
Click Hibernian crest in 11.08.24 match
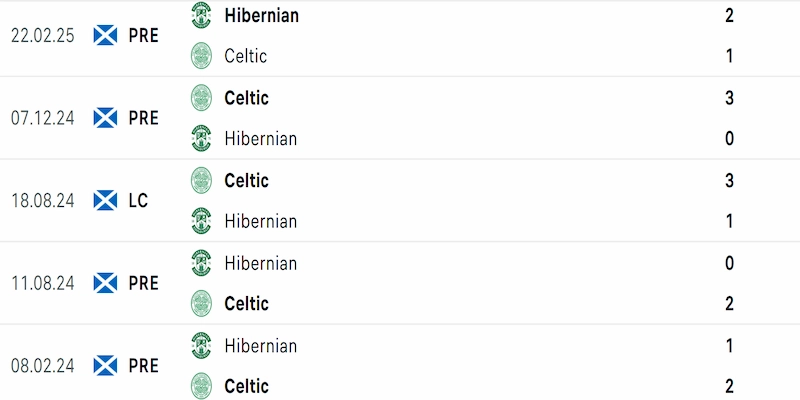point(201,263)
